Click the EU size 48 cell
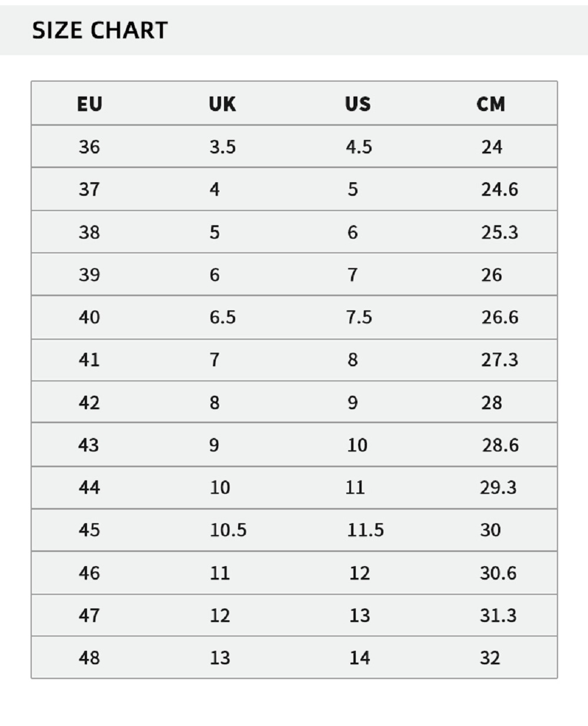The height and width of the screenshot is (726, 588). 89,658
